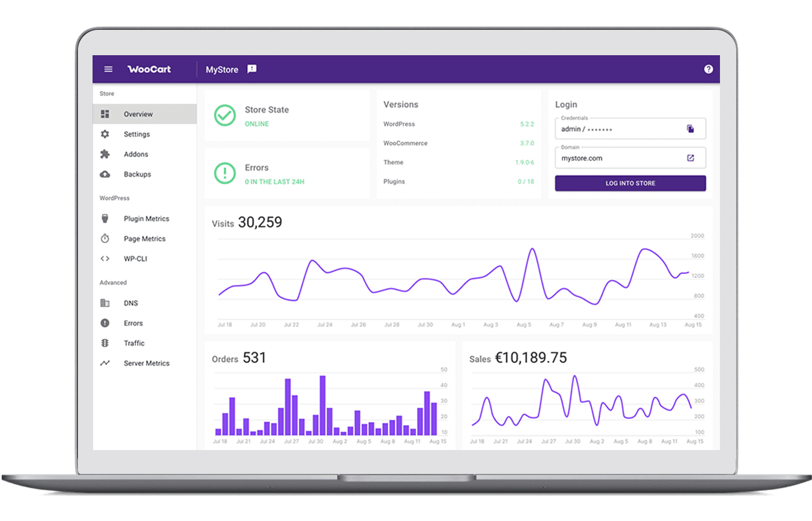Click the Store State heading
This screenshot has height=521, width=812.
tap(266, 109)
